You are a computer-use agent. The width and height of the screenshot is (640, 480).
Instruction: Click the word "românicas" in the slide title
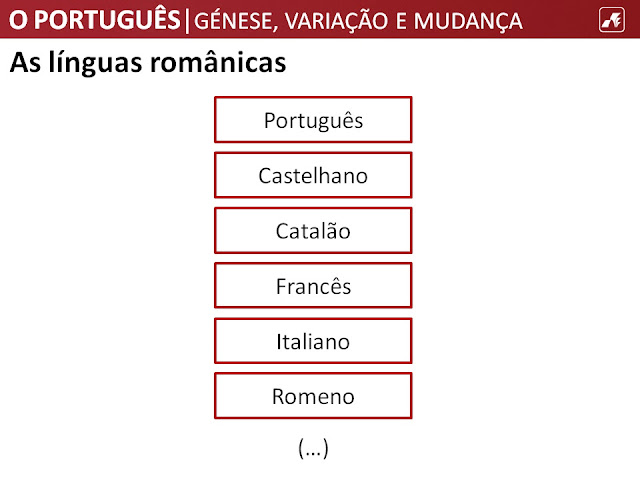tap(222, 63)
